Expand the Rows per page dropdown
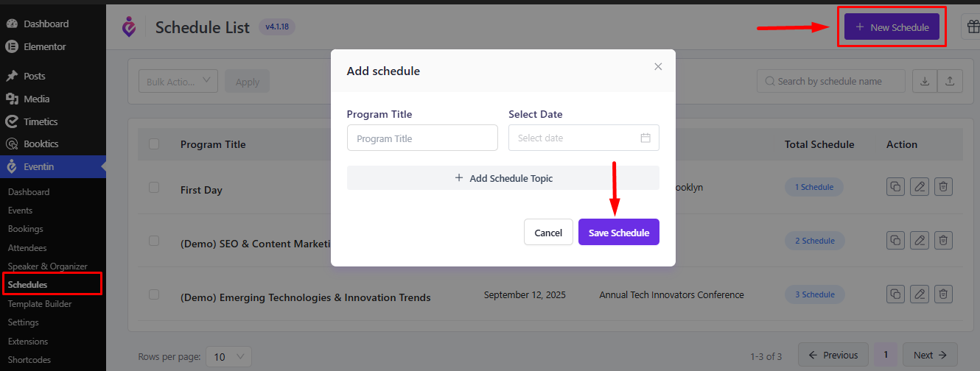The height and width of the screenshot is (371, 980). 228,356
